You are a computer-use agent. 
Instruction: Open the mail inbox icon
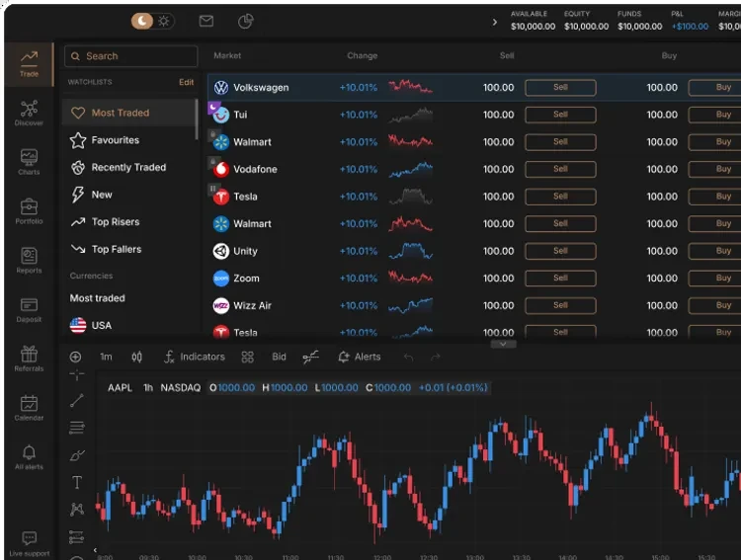tap(206, 21)
